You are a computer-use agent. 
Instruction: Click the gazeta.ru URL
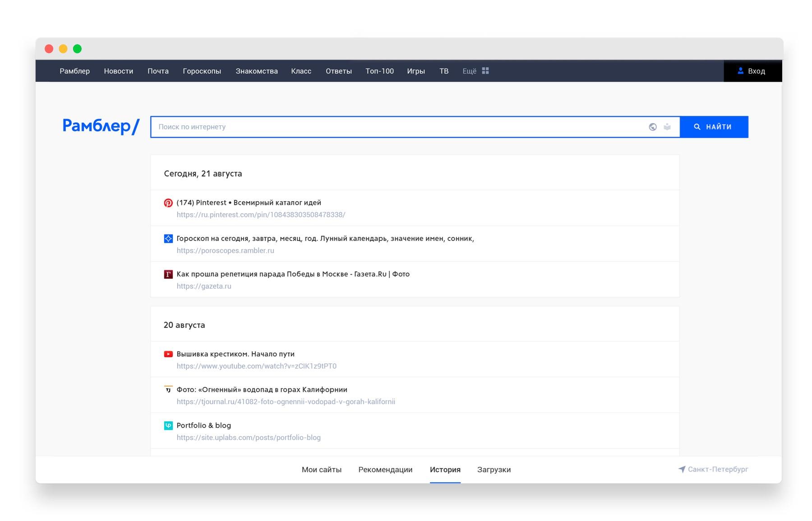coord(204,286)
